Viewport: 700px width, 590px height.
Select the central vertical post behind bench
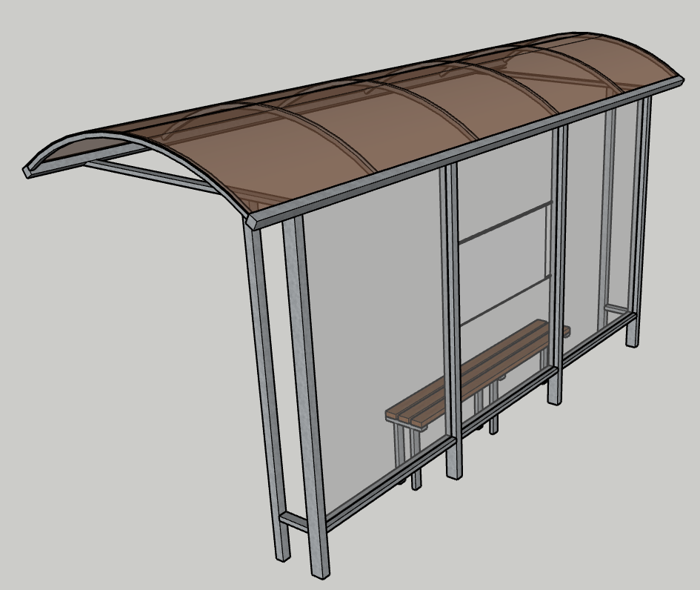452,322
